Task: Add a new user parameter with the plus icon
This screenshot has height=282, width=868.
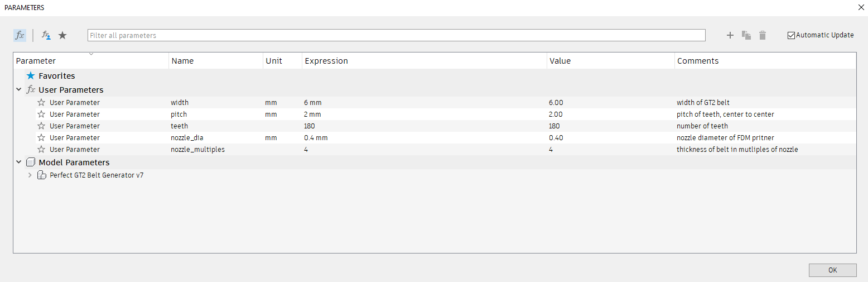Action: [x=730, y=35]
